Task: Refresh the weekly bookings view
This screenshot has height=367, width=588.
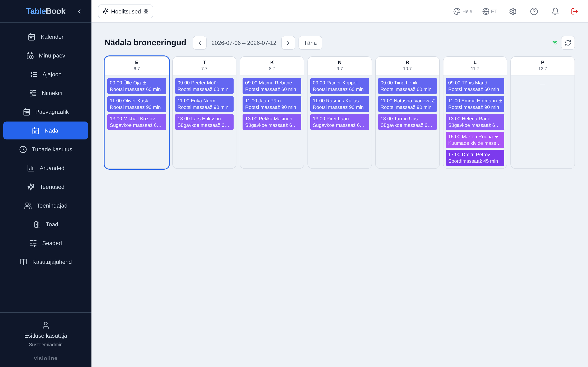Action: (568, 43)
